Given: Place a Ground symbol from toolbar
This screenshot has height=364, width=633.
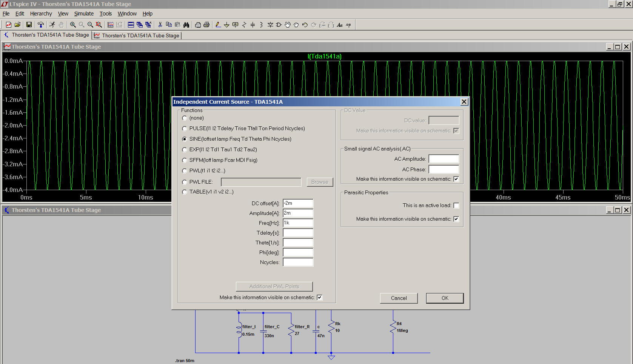Looking at the screenshot, I should click(226, 25).
